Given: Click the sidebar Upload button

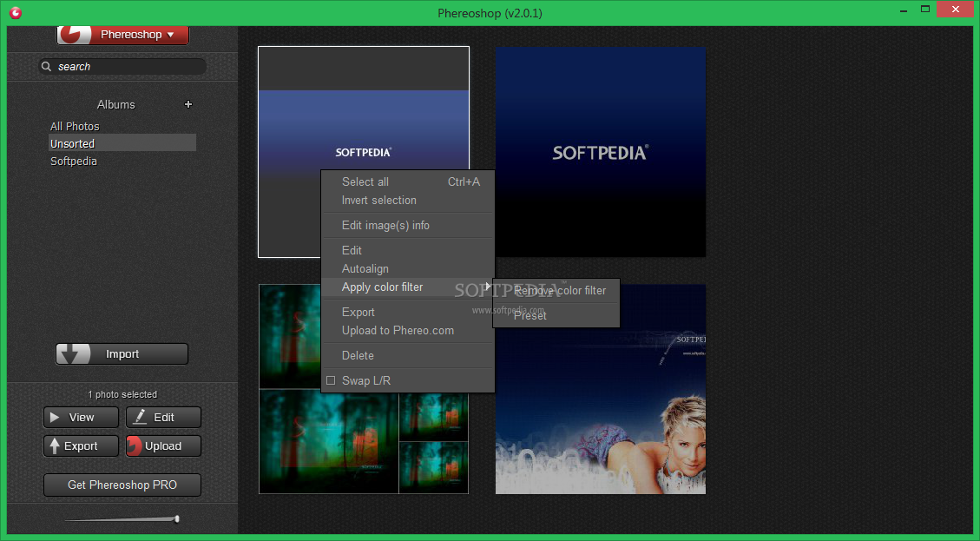Looking at the screenshot, I should 163,446.
